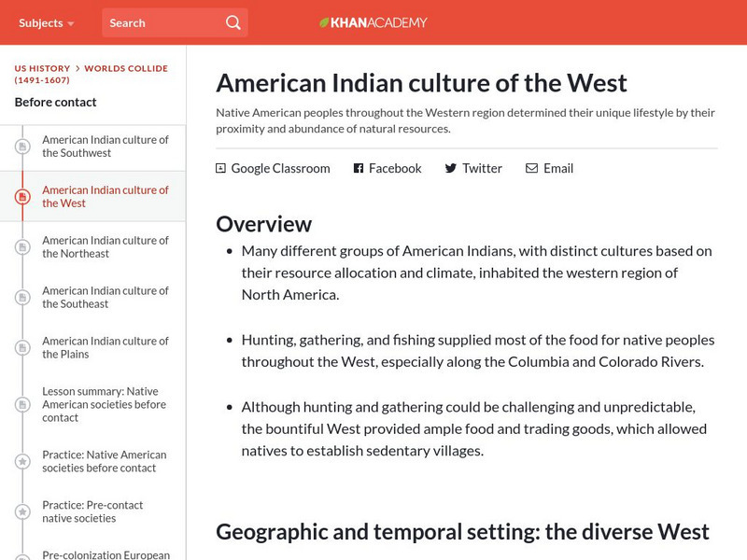The width and height of the screenshot is (747, 560).
Task: Open the Subjects dropdown menu
Action: [47, 22]
